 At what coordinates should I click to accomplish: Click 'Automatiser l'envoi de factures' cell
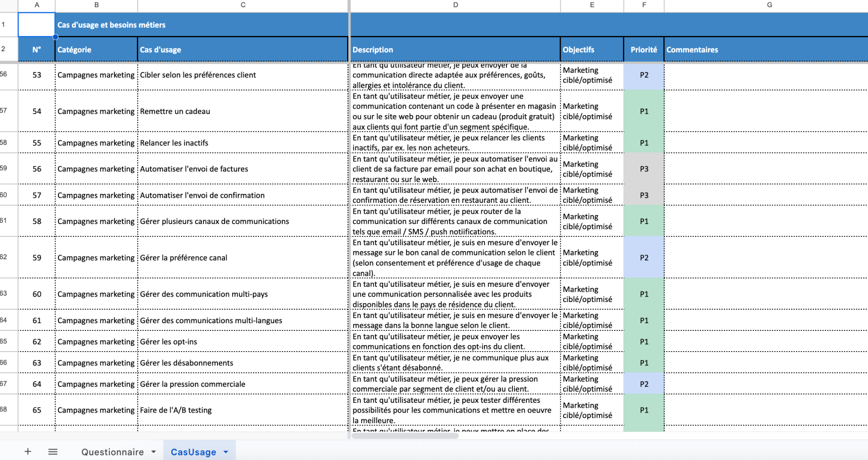click(x=243, y=169)
